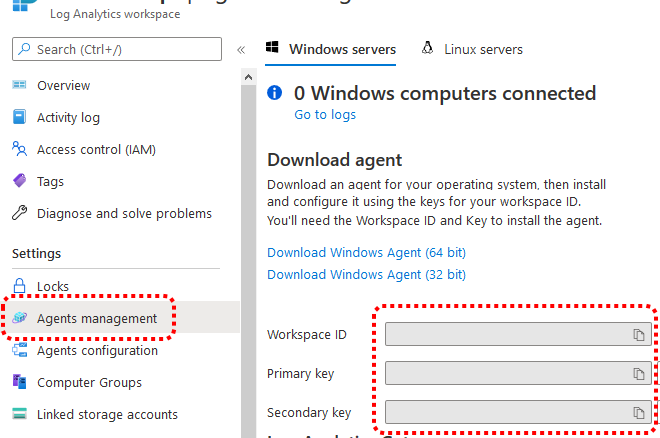Click Download Windows Agent (64 bit) link
Screen dimensions: 660x438
coord(367,252)
